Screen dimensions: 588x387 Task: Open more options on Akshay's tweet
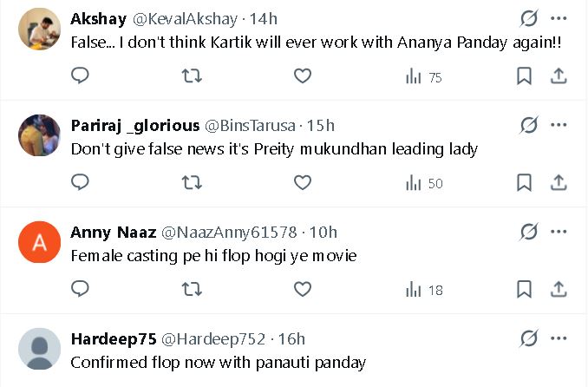pos(559,18)
